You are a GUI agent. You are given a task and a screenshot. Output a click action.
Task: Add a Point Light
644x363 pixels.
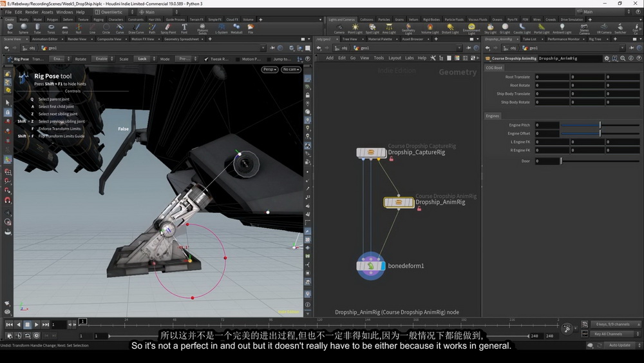click(355, 29)
